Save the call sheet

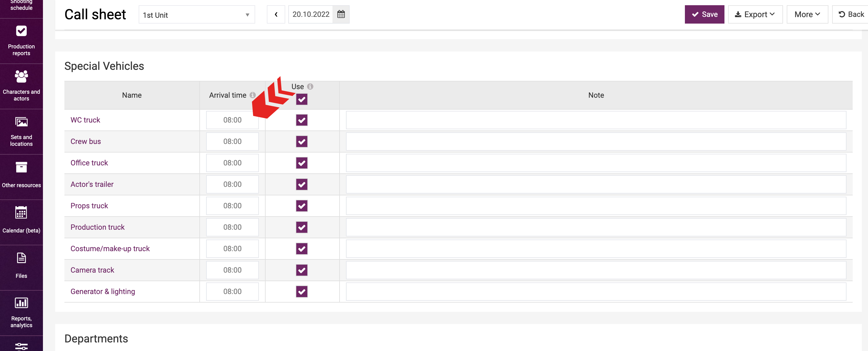tap(704, 14)
